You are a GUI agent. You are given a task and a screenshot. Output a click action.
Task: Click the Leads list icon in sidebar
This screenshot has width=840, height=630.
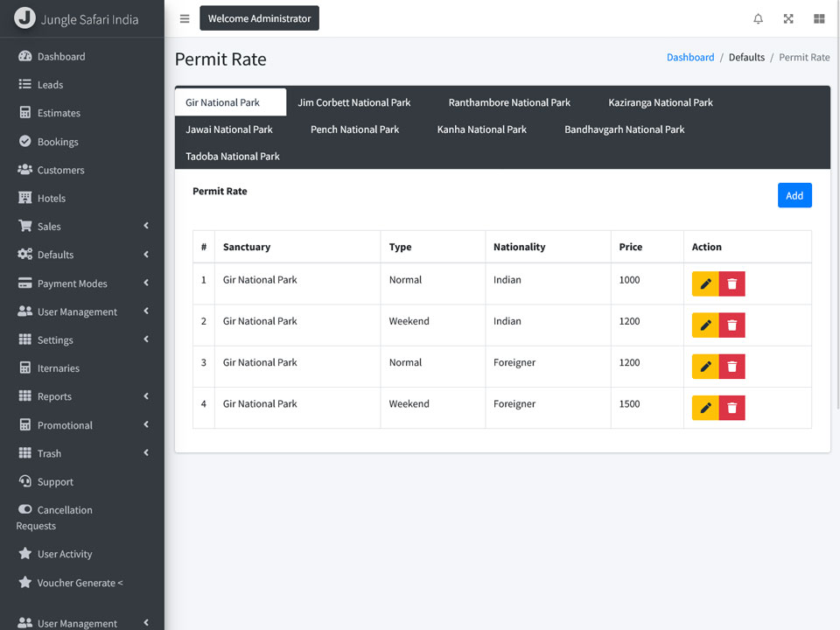(24, 84)
